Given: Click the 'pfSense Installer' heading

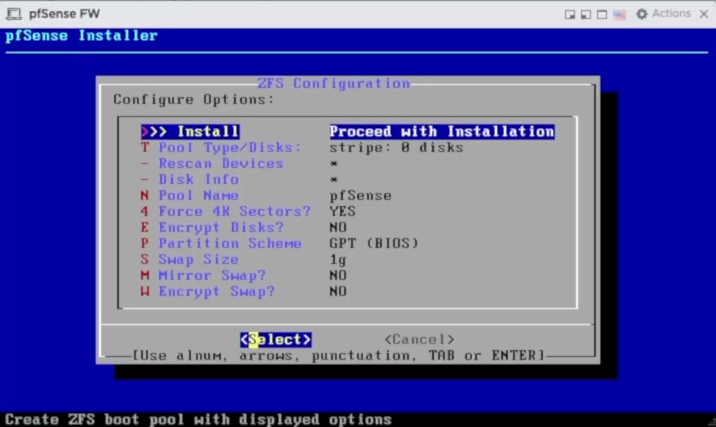Looking at the screenshot, I should coord(82,36).
